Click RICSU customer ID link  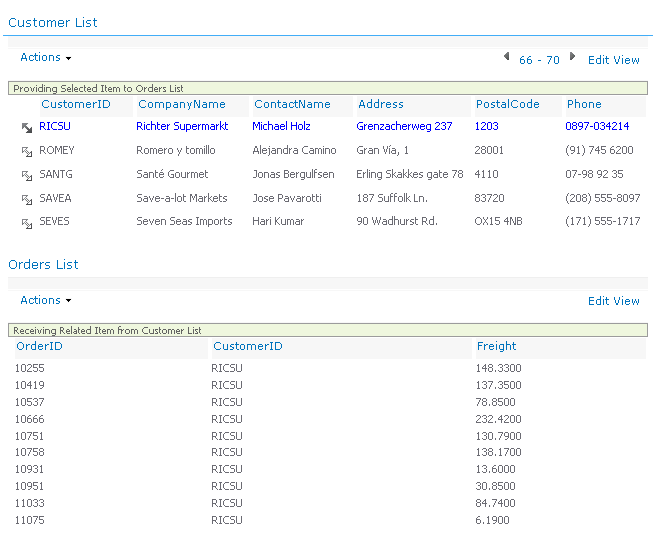(x=55, y=126)
